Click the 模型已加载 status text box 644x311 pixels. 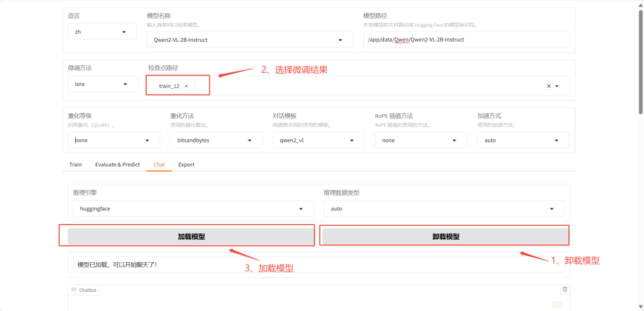(x=318, y=265)
